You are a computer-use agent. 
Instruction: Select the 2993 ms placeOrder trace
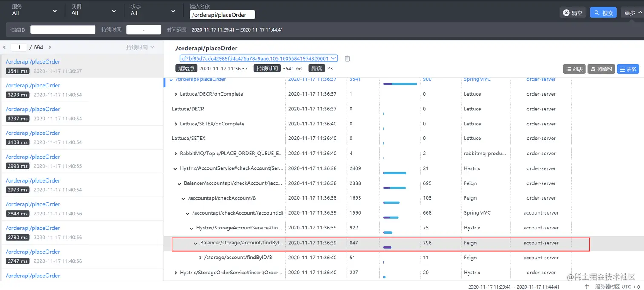coord(82,161)
